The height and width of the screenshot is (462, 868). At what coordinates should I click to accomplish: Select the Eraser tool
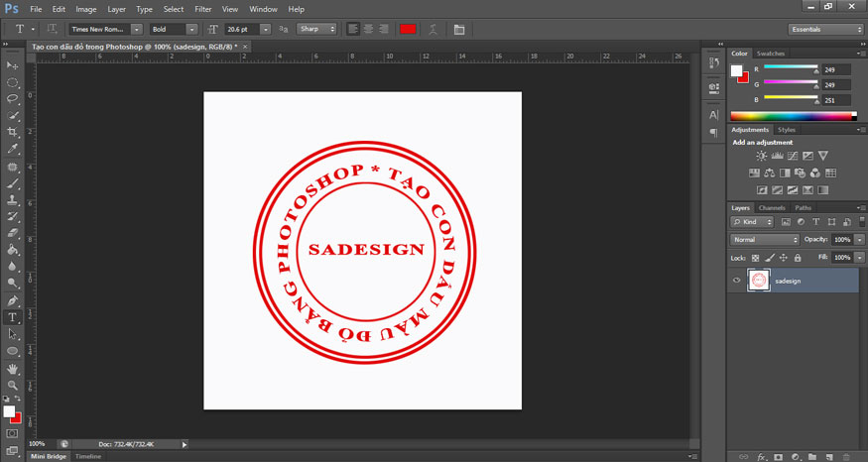point(12,234)
